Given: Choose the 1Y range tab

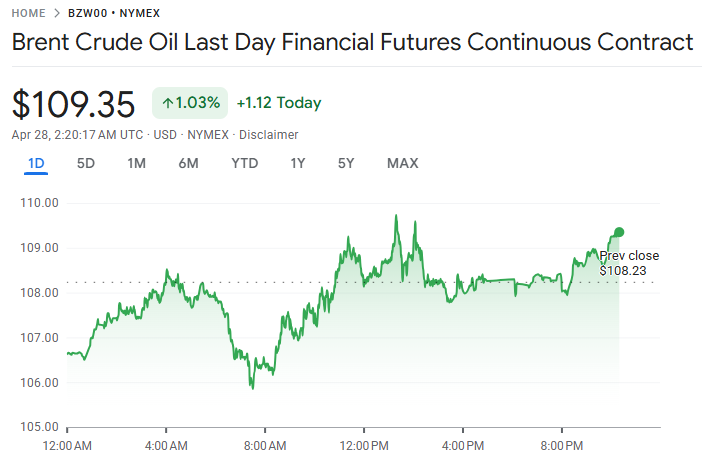Looking at the screenshot, I should [x=297, y=163].
